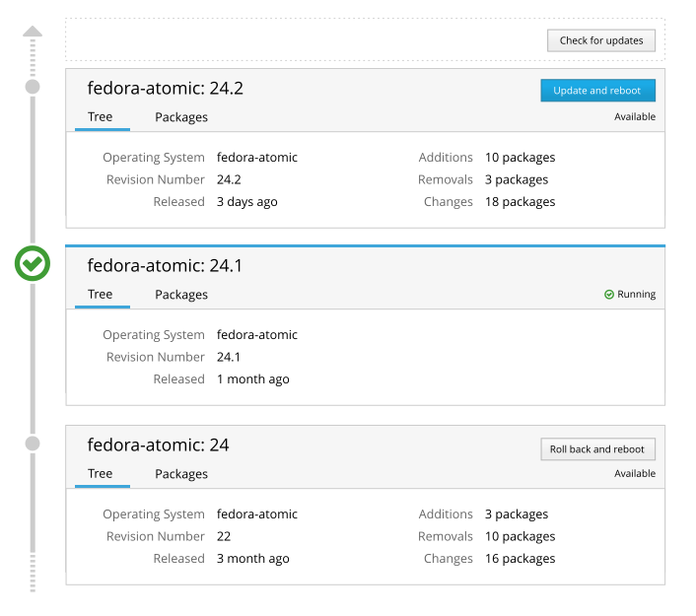The width and height of the screenshot is (696, 616).
Task: Open the Tree tab for fedora-atomic 24.1
Action: tap(101, 295)
